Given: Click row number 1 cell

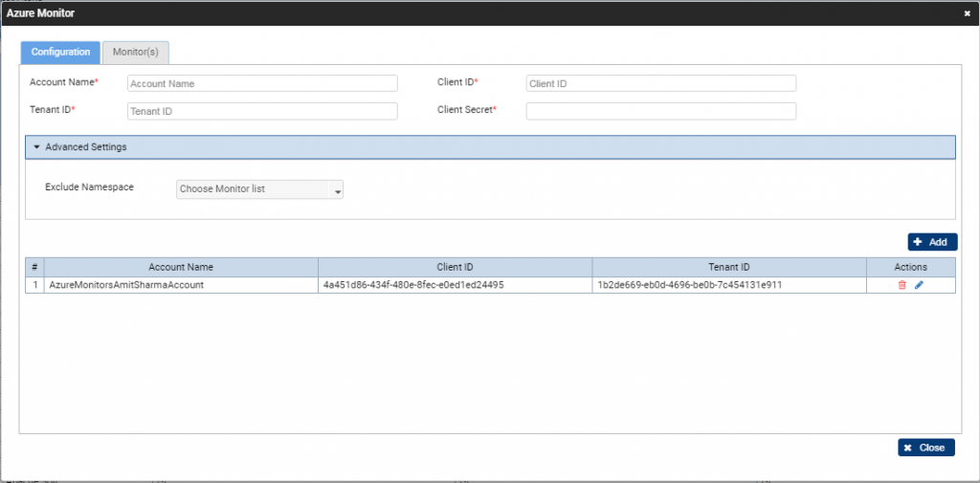Looking at the screenshot, I should [34, 285].
